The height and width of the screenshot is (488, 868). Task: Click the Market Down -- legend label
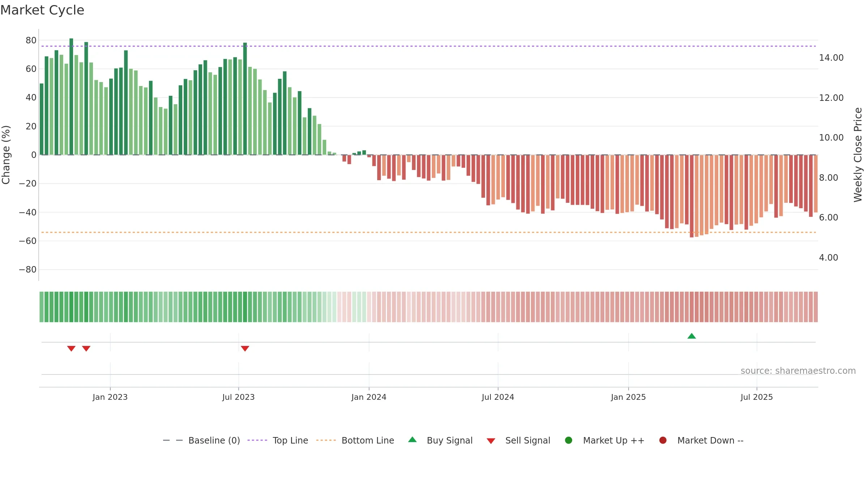(x=710, y=440)
